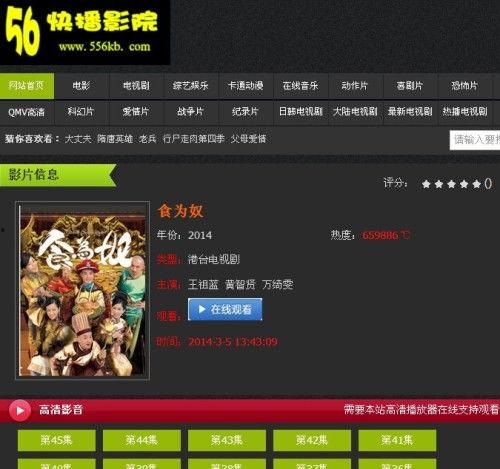Select the 科幻片 category
This screenshot has width=500, height=469.
click(81, 111)
